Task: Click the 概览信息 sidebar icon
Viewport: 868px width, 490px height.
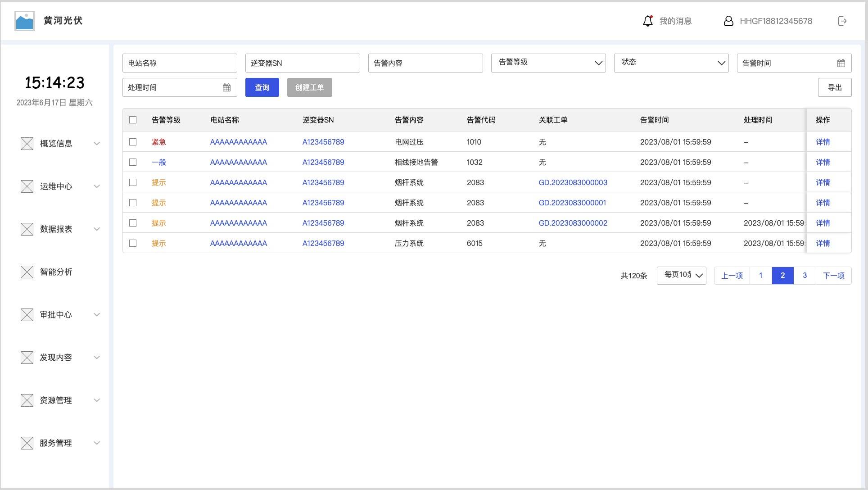Action: [27, 144]
